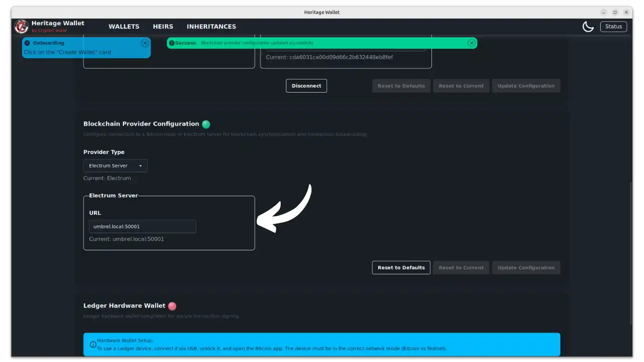Click the vertical page scrollbar
Image resolution: width=644 pixels, height=362 pixels.
pos(630,251)
